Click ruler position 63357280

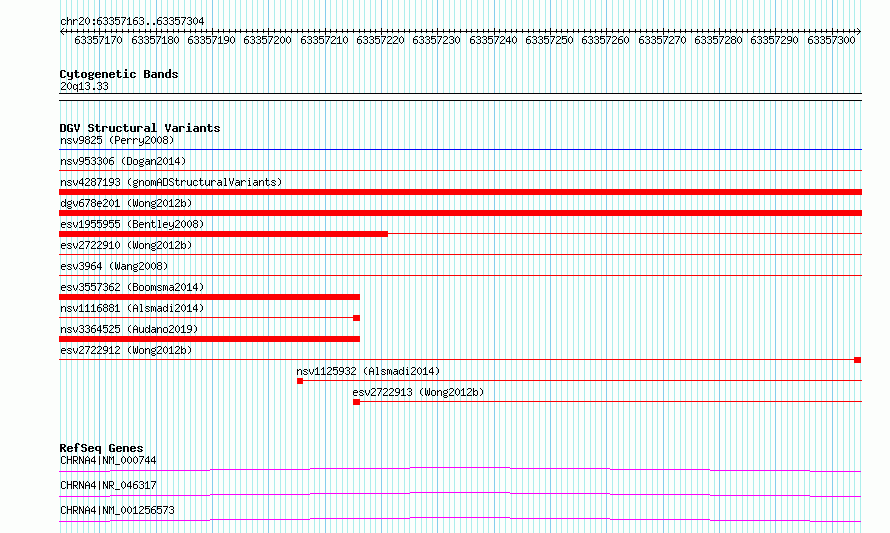718,40
